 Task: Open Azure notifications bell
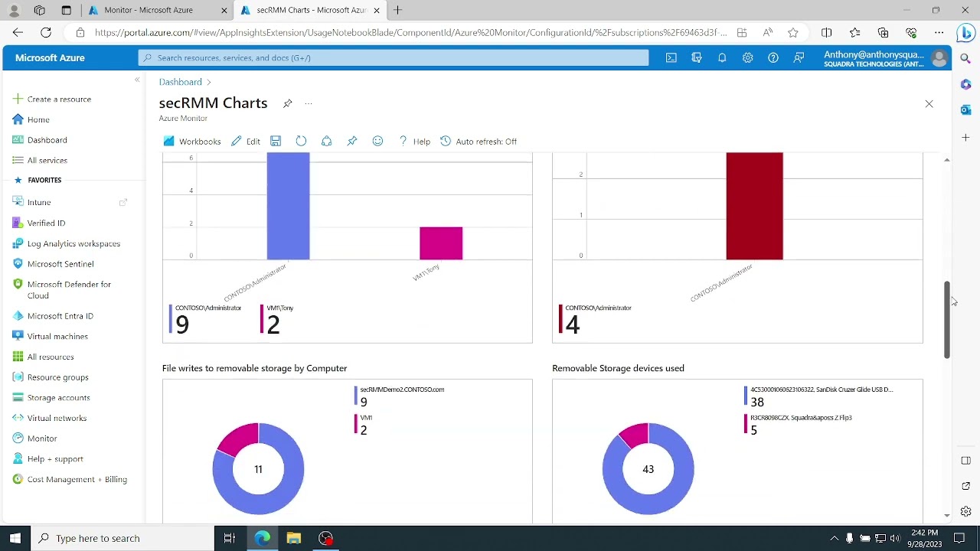(x=722, y=57)
